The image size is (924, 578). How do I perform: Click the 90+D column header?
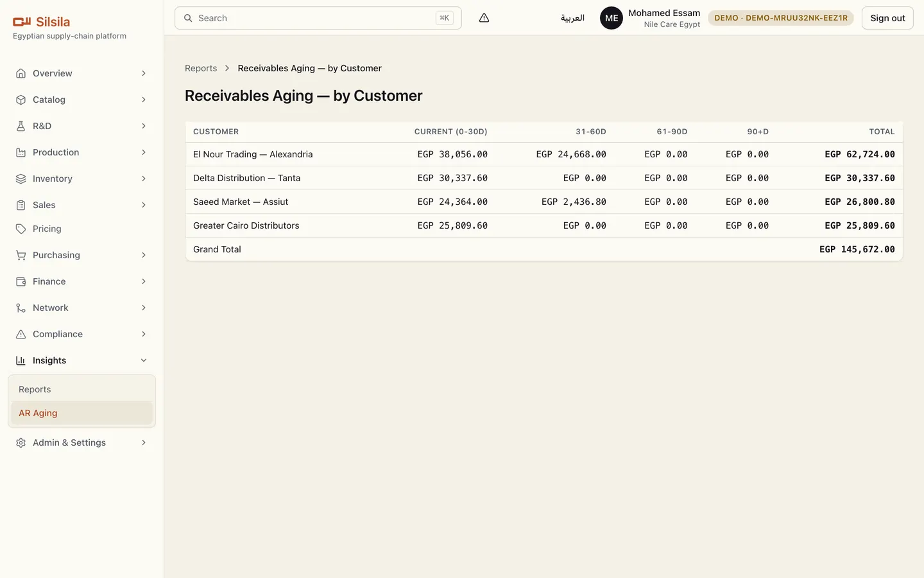758,132
